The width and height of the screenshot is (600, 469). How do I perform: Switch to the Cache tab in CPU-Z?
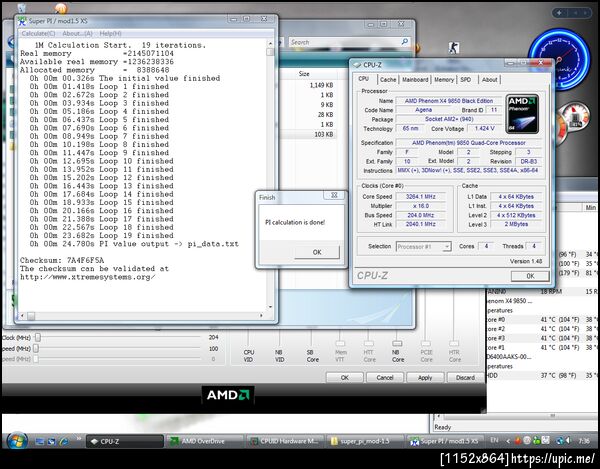click(x=388, y=80)
